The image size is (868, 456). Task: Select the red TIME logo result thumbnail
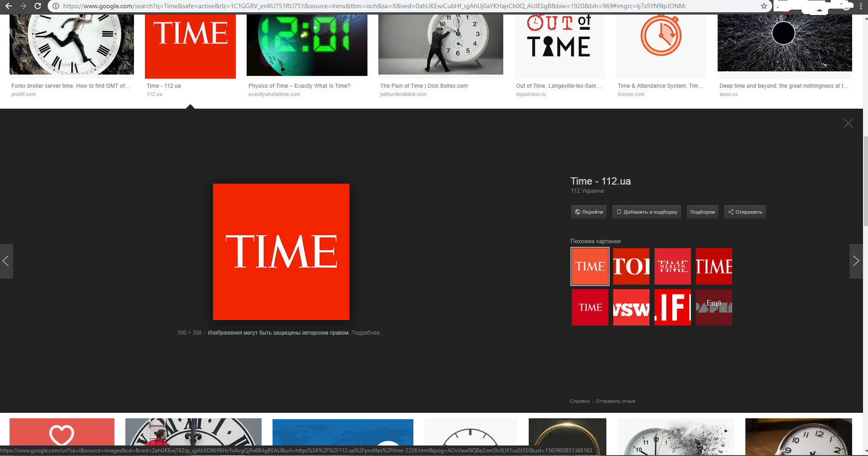click(x=190, y=46)
